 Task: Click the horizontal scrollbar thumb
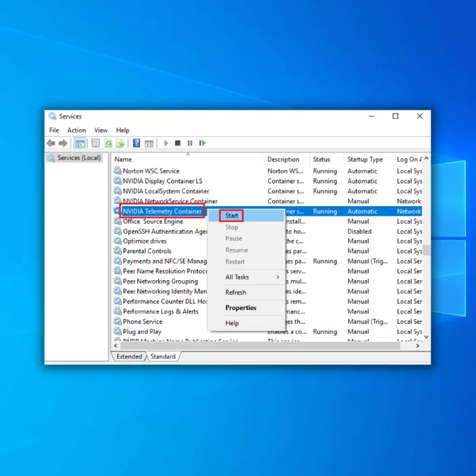click(260, 345)
